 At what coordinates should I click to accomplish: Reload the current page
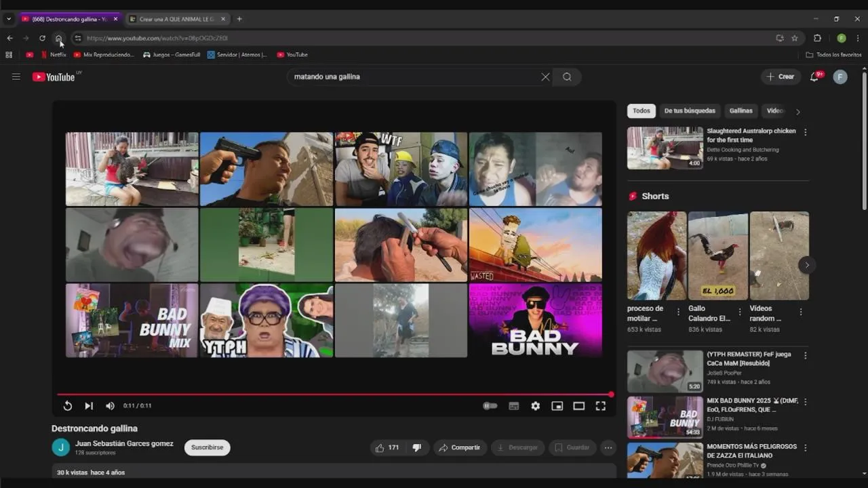(x=42, y=38)
